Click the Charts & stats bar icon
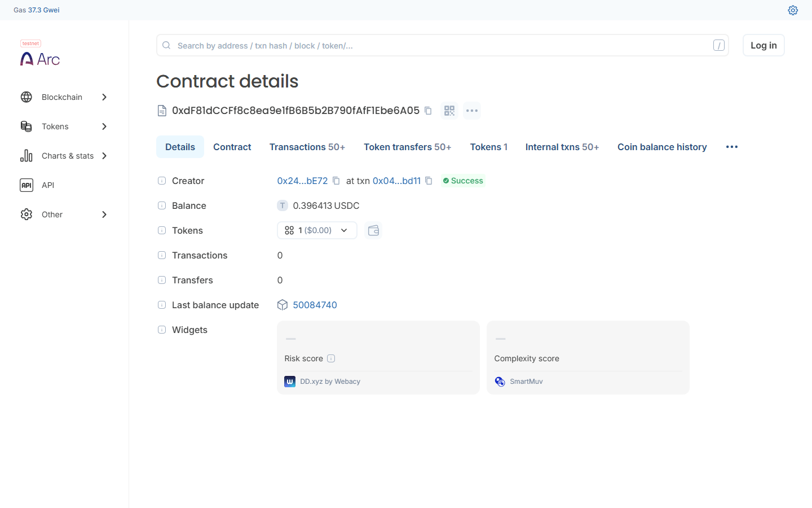Viewport: 812px width, 508px height. point(27,156)
